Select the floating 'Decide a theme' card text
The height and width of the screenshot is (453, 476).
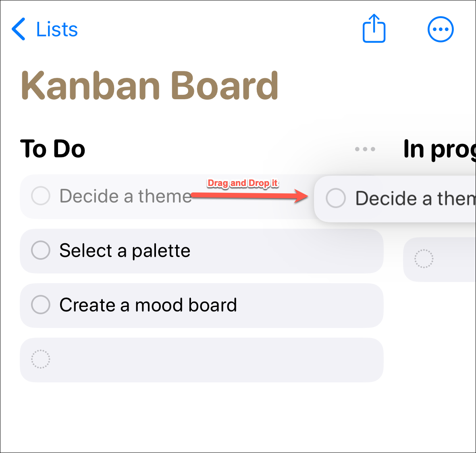click(416, 198)
